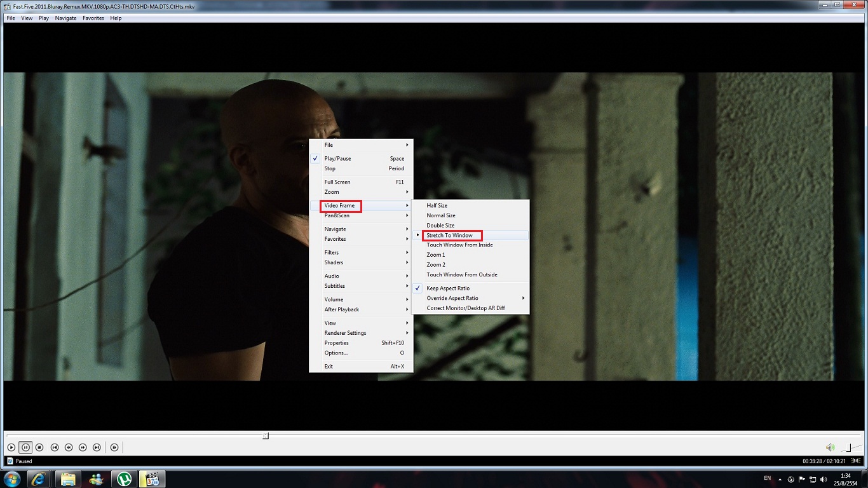Click the player volume slider handle

(x=849, y=447)
